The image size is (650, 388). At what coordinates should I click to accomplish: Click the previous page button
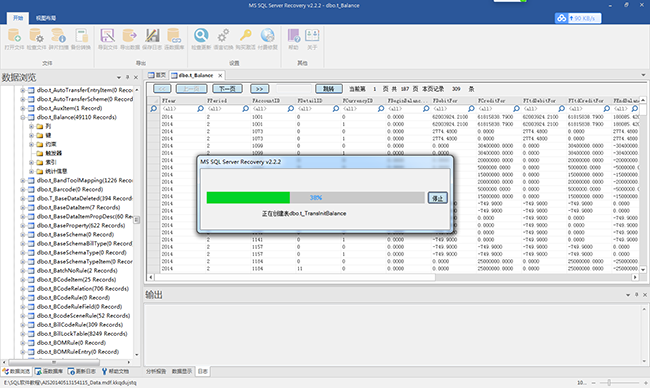pyautogui.click(x=192, y=89)
